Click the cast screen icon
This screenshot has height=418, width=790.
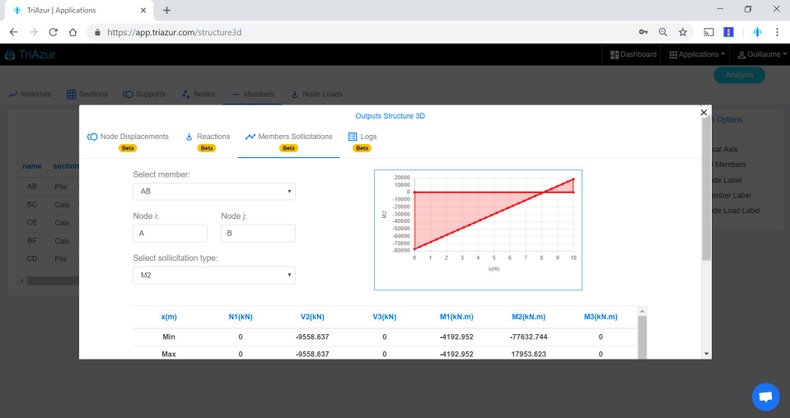pyautogui.click(x=709, y=32)
